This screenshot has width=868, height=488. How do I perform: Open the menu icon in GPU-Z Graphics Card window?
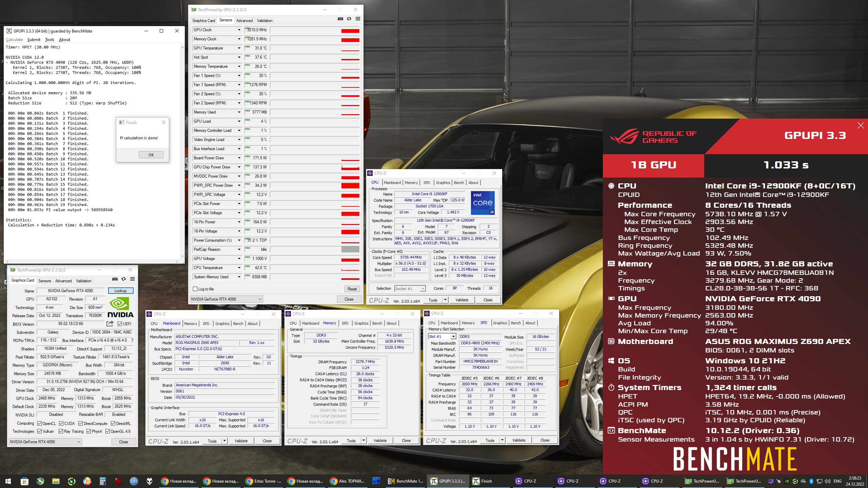click(132, 279)
